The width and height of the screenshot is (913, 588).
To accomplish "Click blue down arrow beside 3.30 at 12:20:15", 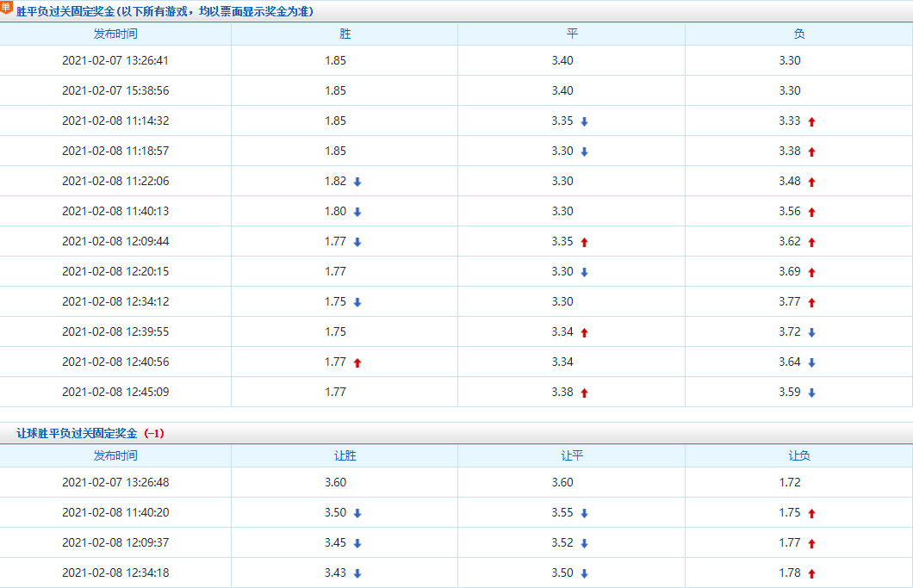I will tap(584, 272).
